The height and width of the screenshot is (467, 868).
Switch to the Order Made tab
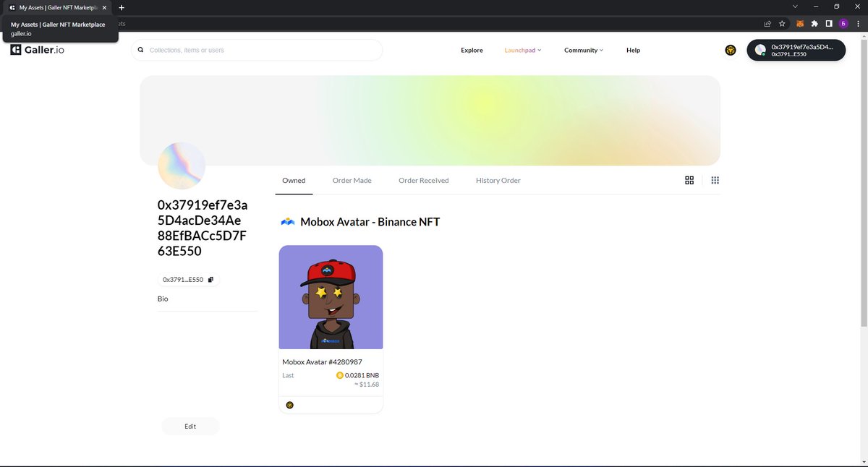click(x=352, y=180)
